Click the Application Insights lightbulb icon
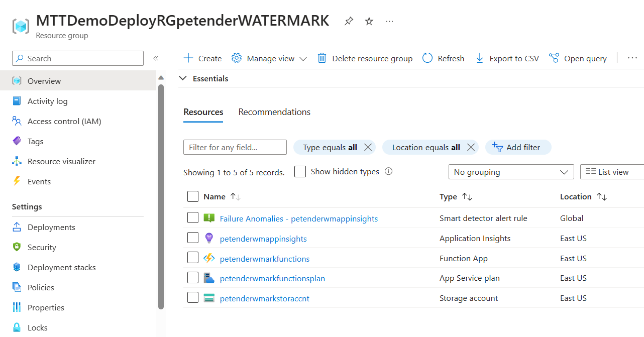 point(209,238)
